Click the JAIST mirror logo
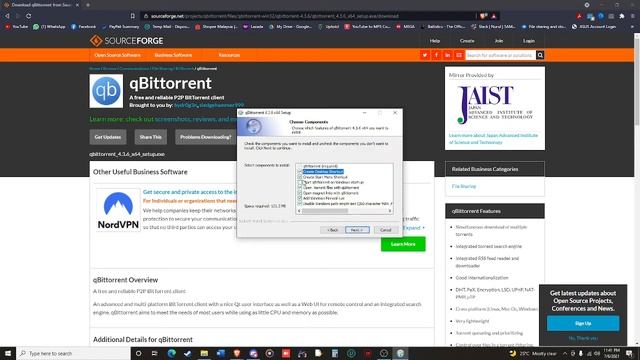 click(x=495, y=105)
